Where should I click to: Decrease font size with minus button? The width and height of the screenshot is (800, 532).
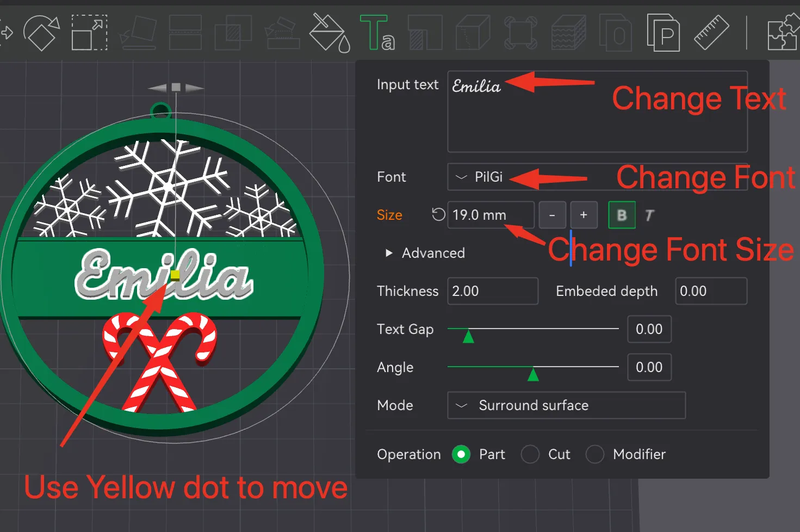(552, 215)
